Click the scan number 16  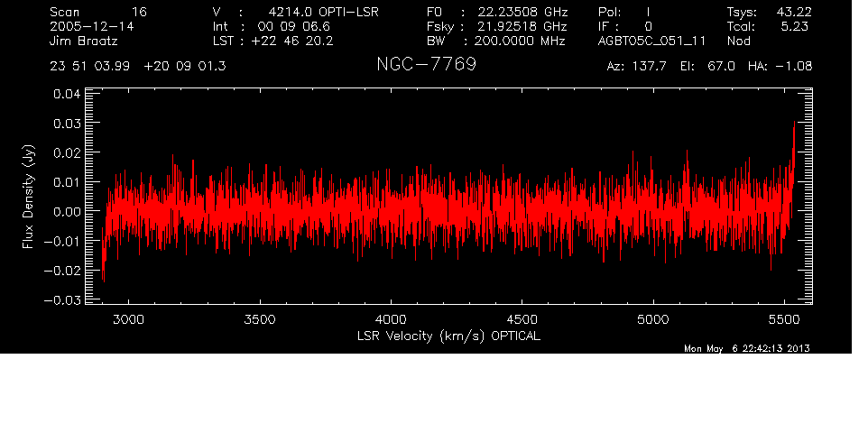pyautogui.click(x=139, y=12)
